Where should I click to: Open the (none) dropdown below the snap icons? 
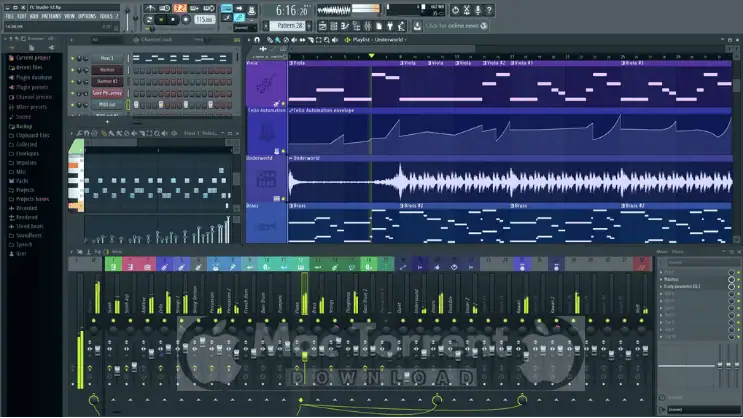point(245,28)
